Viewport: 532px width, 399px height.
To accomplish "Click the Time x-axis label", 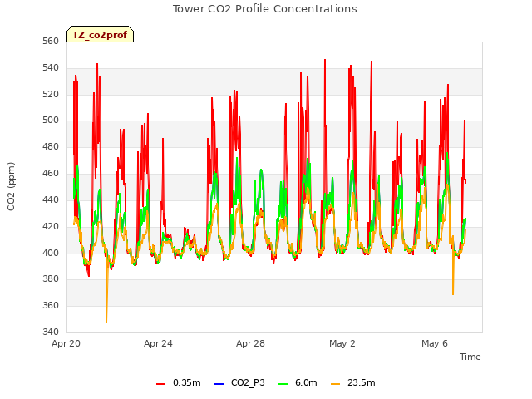I will [x=470, y=357].
